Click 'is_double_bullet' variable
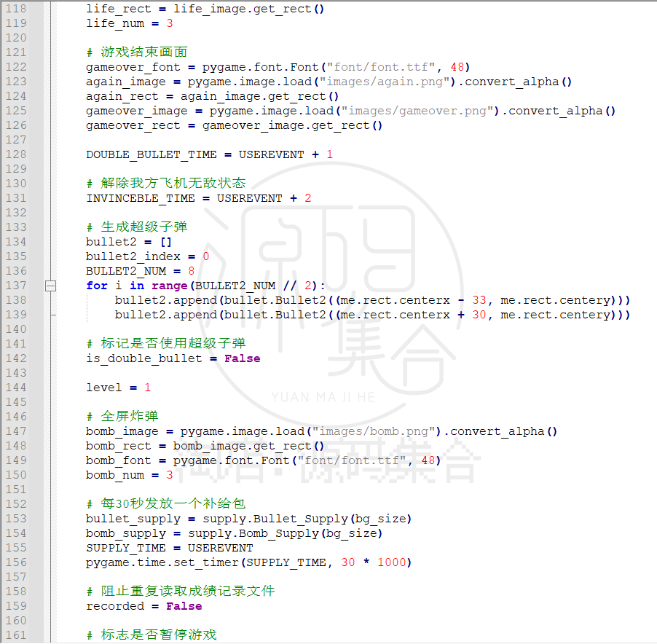The image size is (657, 644). [x=144, y=358]
